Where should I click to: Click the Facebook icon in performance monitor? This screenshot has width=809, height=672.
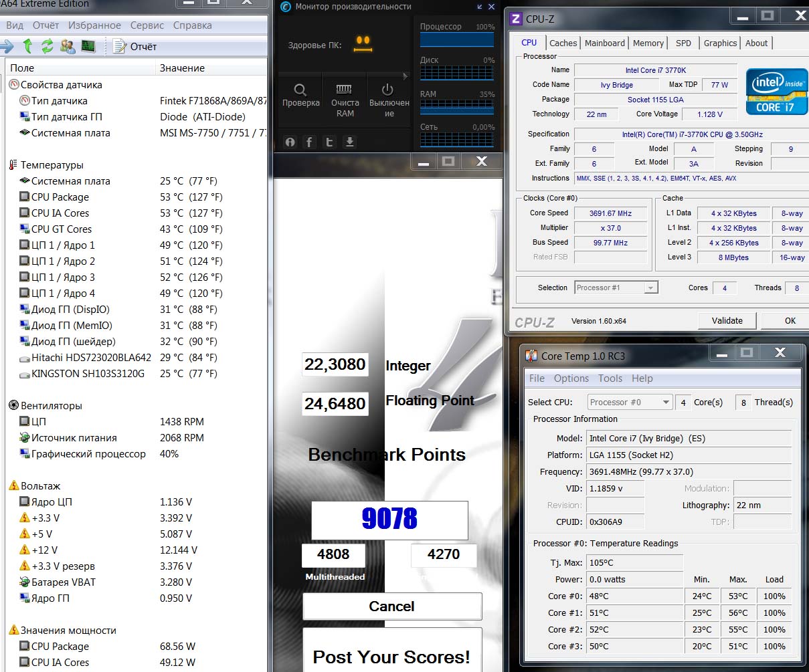309,142
